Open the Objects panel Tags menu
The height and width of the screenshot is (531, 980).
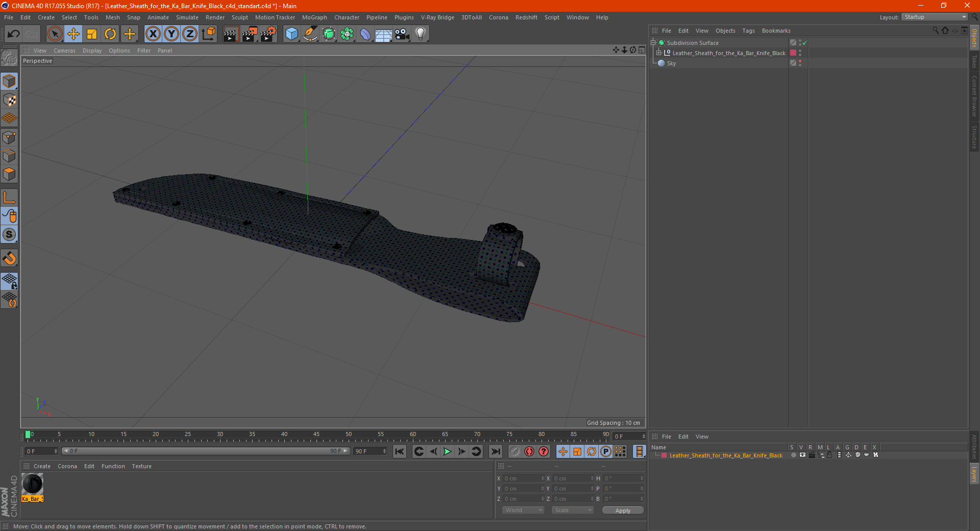click(x=748, y=31)
